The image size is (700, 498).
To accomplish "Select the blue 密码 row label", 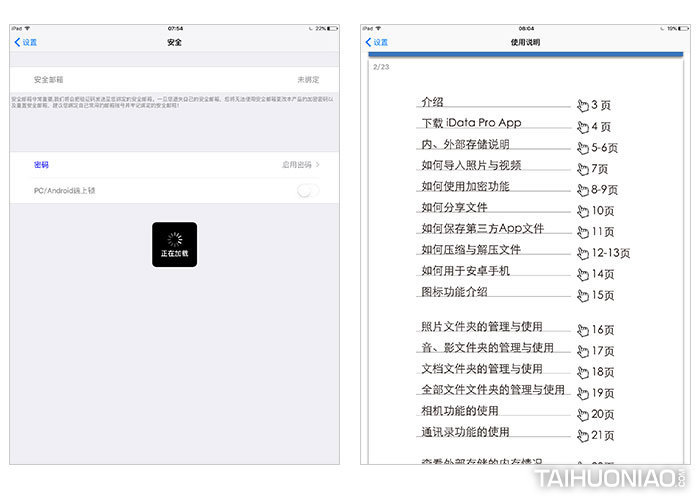I will click(41, 164).
